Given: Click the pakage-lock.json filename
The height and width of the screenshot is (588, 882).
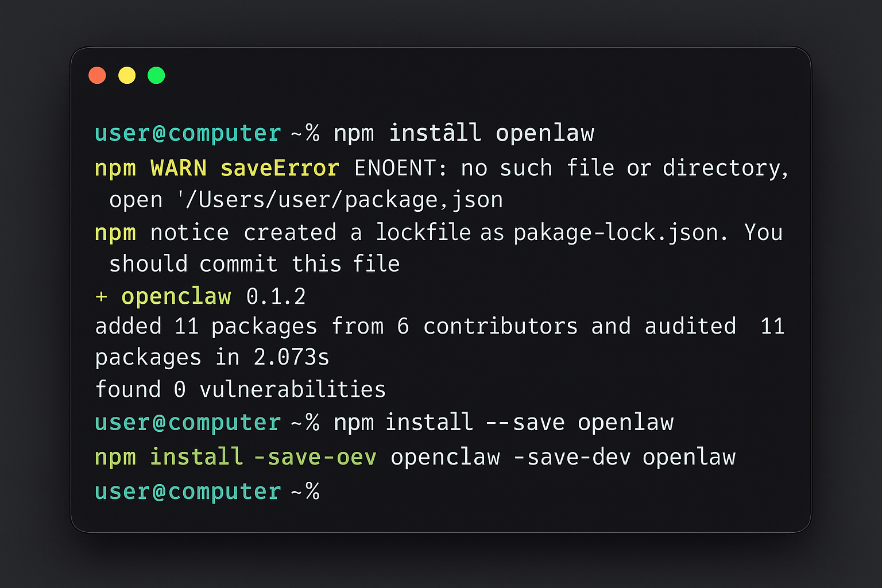Looking at the screenshot, I should coord(619,232).
